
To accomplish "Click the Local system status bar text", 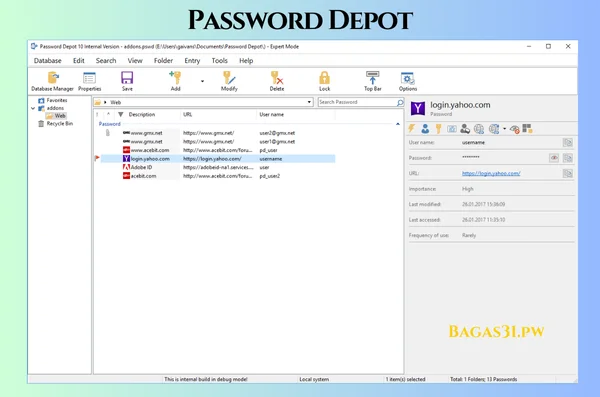I will (x=314, y=379).
